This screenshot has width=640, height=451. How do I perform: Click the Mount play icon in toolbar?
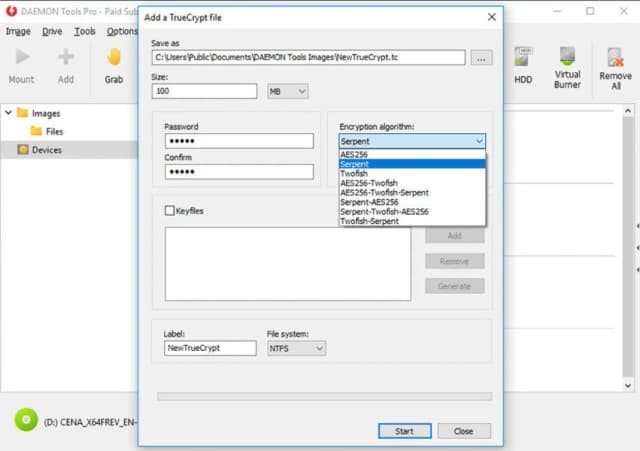22,57
